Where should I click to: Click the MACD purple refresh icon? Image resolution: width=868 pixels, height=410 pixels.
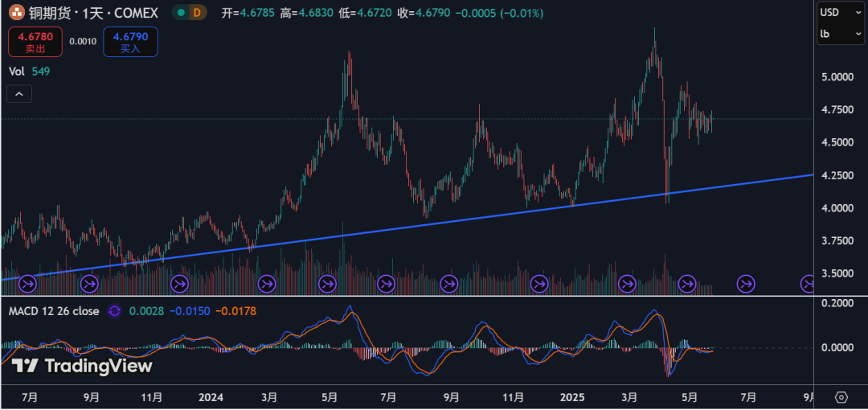click(x=114, y=311)
